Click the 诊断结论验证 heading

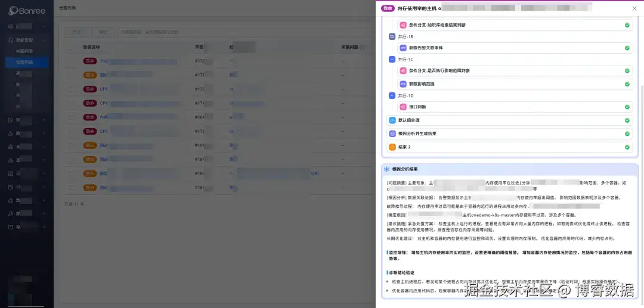pos(402,273)
